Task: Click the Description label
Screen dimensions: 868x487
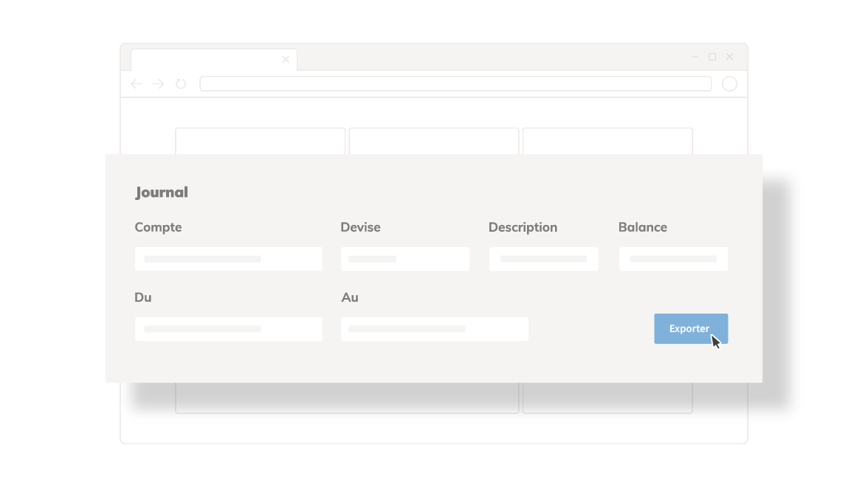Action: pyautogui.click(x=523, y=227)
